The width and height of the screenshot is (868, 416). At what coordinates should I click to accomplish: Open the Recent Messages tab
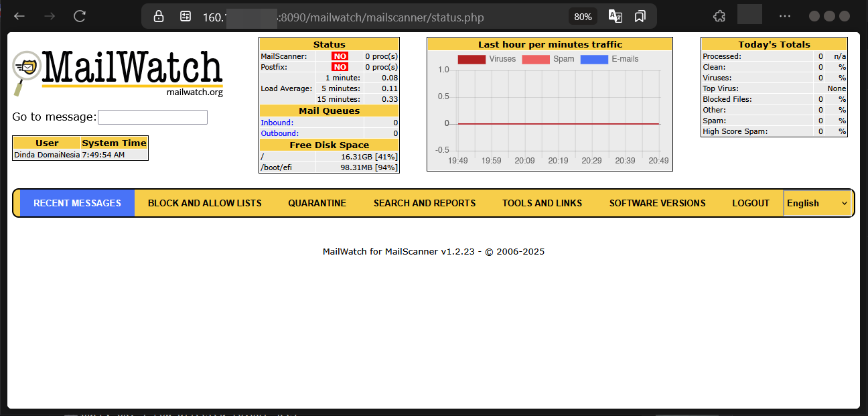pos(77,203)
